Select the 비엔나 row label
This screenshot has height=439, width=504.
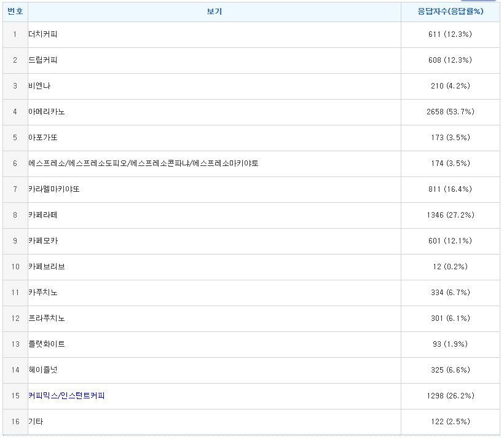[x=39, y=86]
